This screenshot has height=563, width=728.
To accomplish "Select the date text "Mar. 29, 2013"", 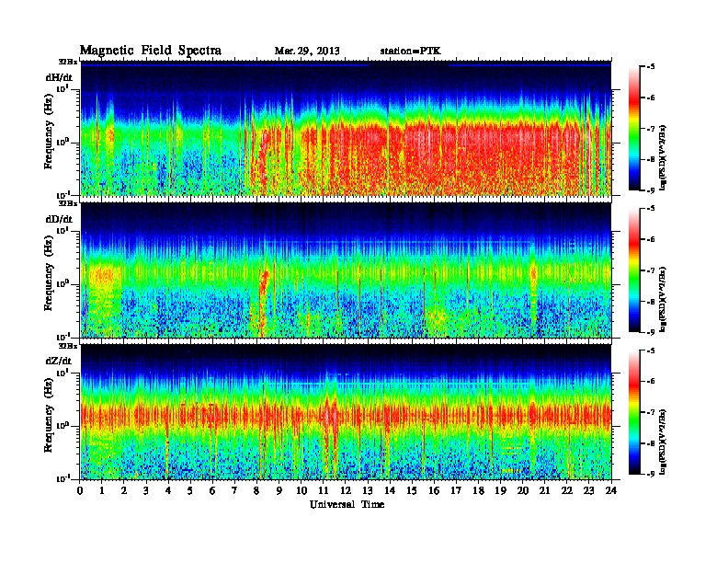I will pos(307,51).
